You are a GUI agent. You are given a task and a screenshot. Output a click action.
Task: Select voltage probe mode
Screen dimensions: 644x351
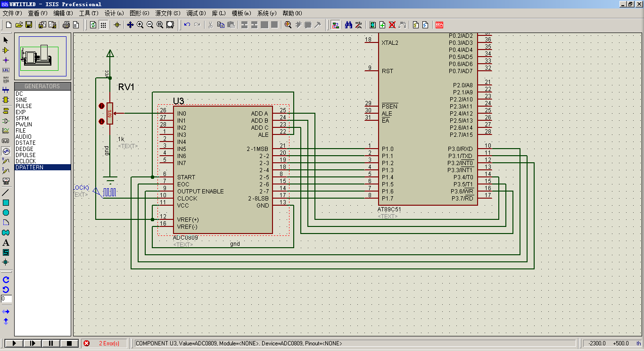click(6, 161)
